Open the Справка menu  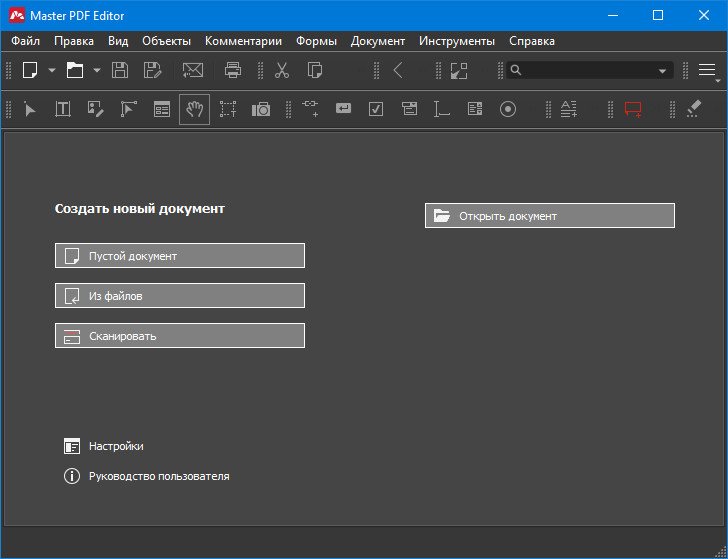pos(532,41)
